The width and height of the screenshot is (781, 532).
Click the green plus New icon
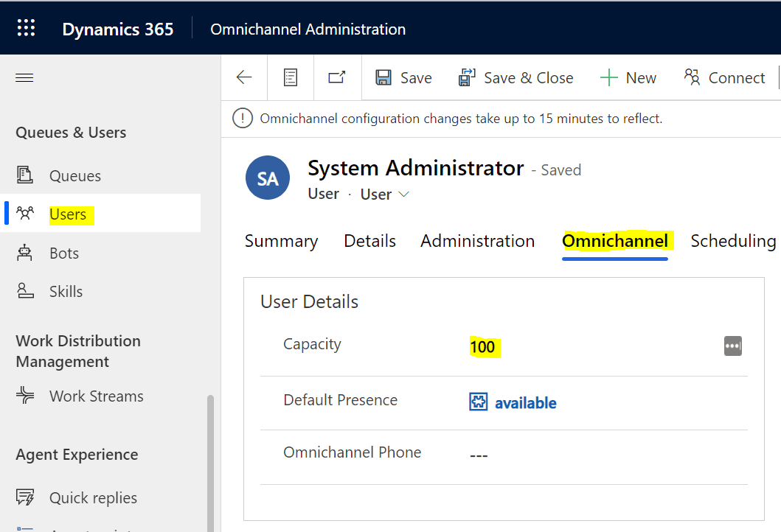pyautogui.click(x=608, y=77)
